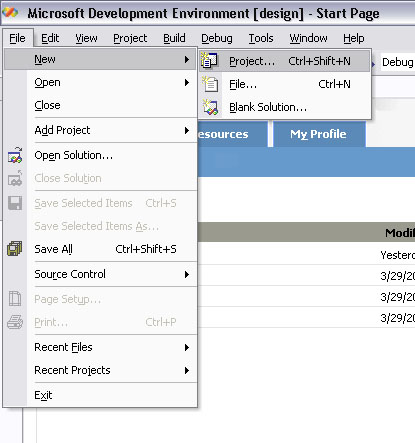The image size is (415, 443).
Task: Expand the Add Project submenu arrow
Action: click(x=187, y=130)
